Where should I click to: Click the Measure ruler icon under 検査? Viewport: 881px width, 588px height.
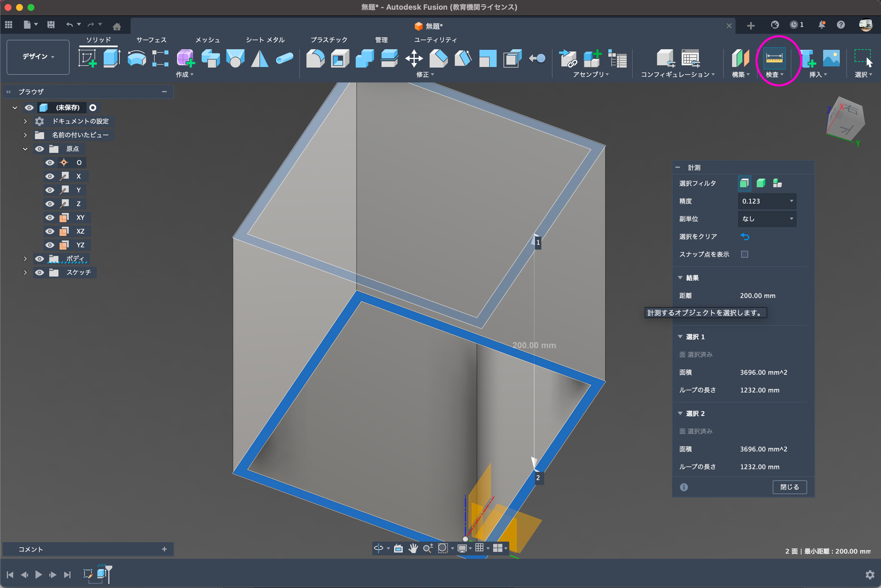pos(774,58)
